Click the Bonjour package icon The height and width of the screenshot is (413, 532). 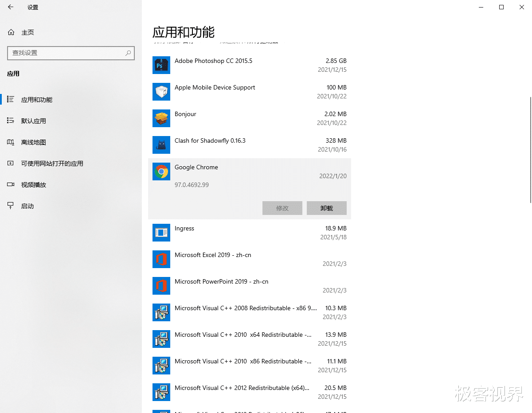(x=161, y=118)
